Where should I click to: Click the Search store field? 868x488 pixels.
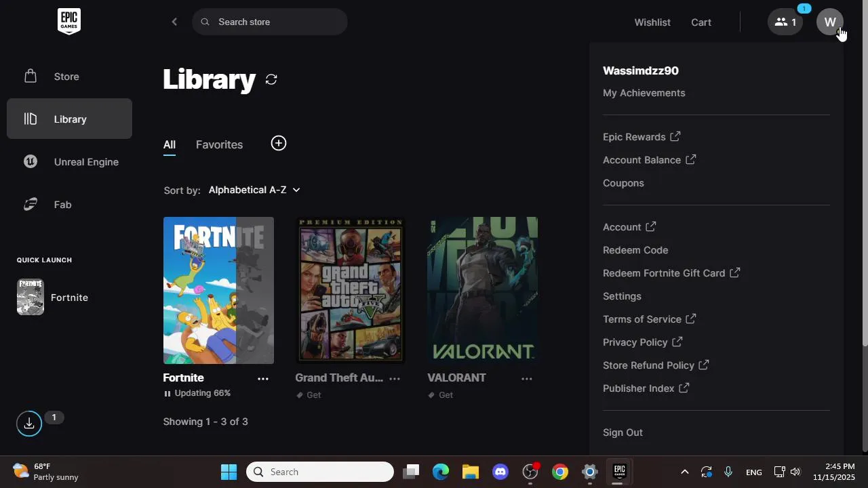(x=270, y=22)
